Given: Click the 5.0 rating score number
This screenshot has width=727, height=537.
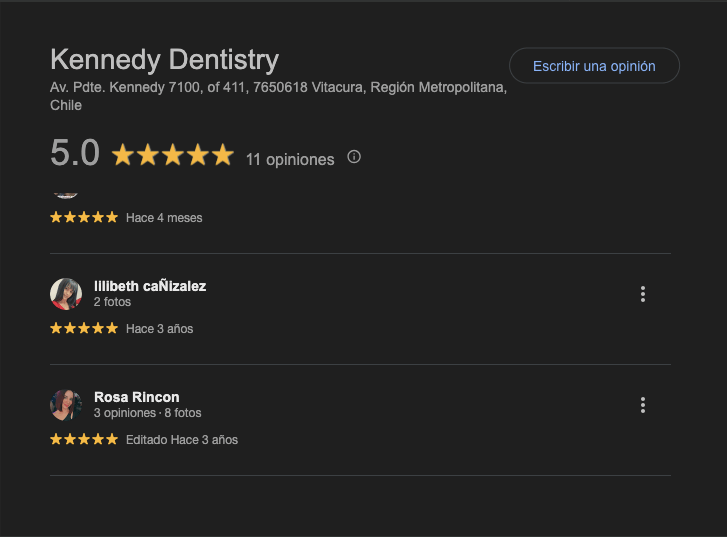Looking at the screenshot, I should (x=75, y=154).
